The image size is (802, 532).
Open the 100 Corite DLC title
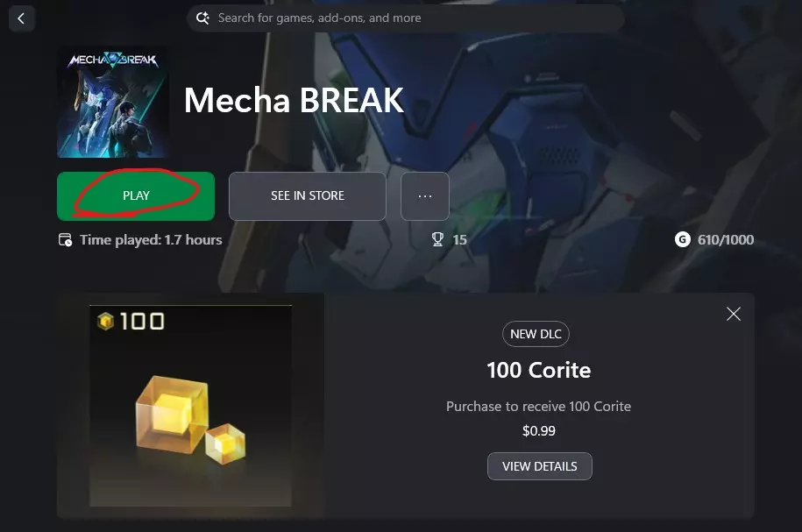tap(538, 370)
